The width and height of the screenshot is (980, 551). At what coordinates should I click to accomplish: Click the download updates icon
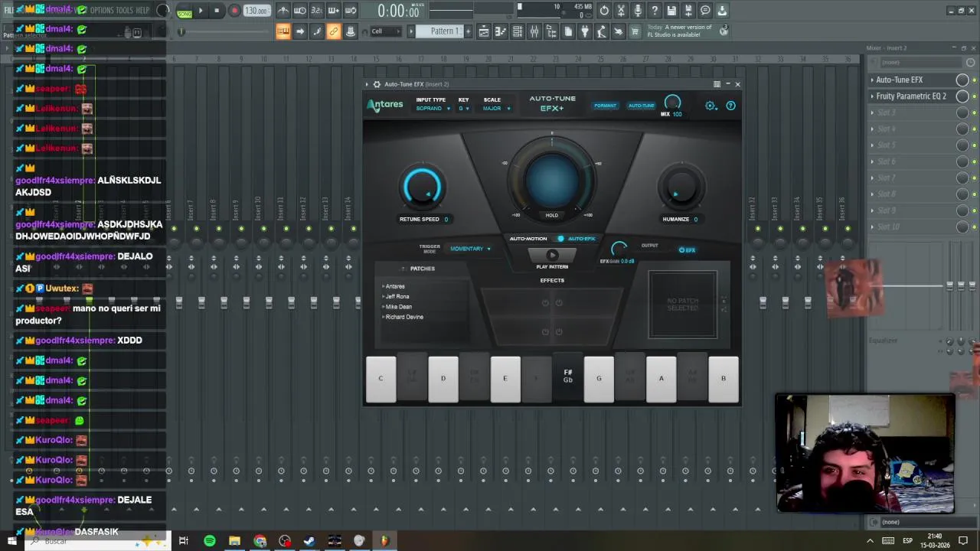721,11
